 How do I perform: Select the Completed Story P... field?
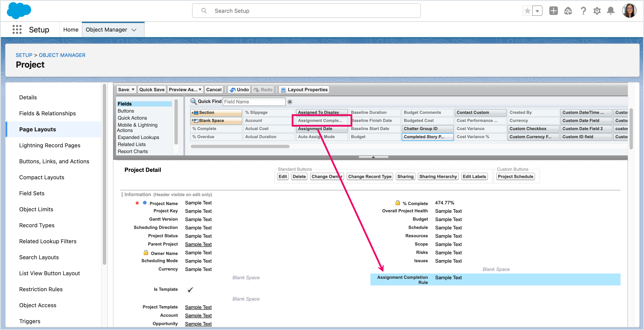428,137
